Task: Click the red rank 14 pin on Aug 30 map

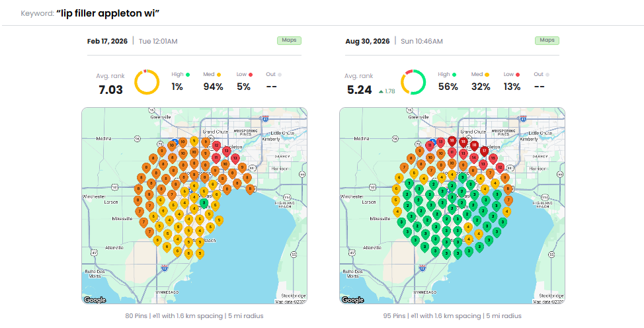Action: tap(473, 157)
